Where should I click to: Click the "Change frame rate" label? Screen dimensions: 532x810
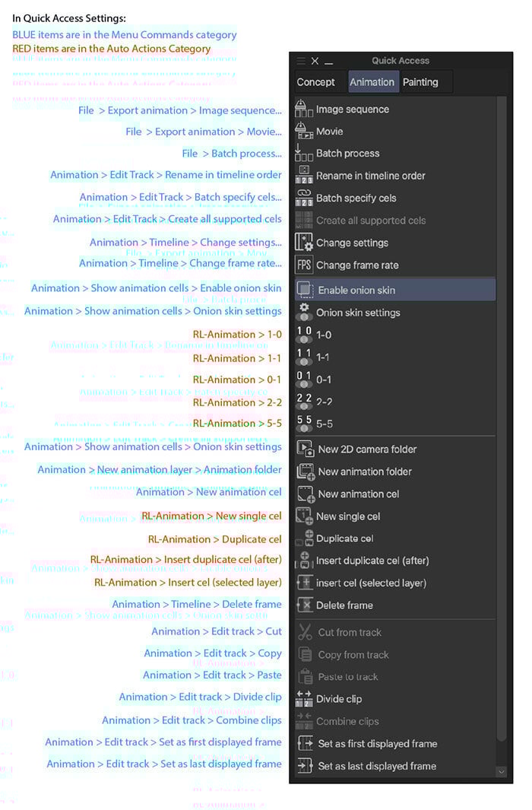point(357,265)
